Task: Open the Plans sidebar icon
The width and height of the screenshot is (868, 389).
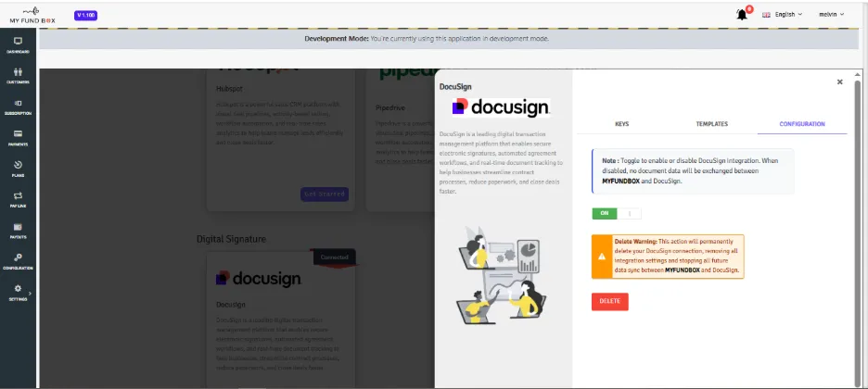Action: coord(18,165)
